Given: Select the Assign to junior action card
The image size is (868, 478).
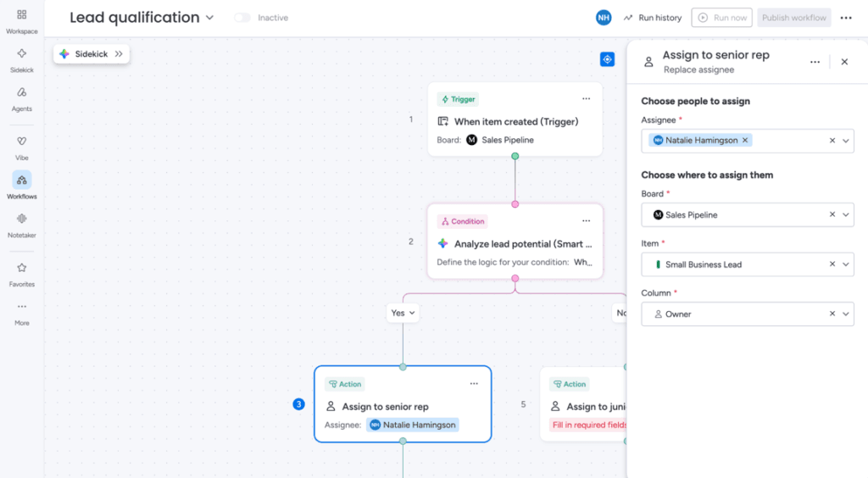Looking at the screenshot, I should [583, 404].
